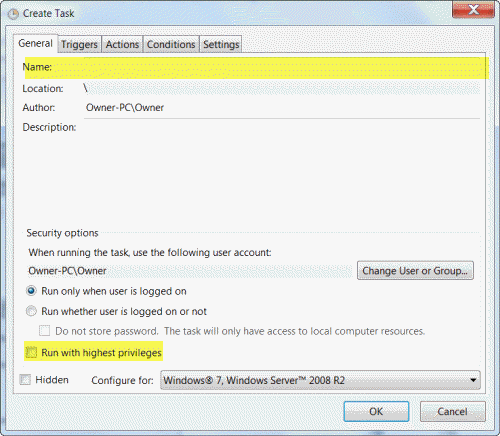The image size is (500, 436).
Task: Open Change User or Group dialog
Action: tap(415, 271)
